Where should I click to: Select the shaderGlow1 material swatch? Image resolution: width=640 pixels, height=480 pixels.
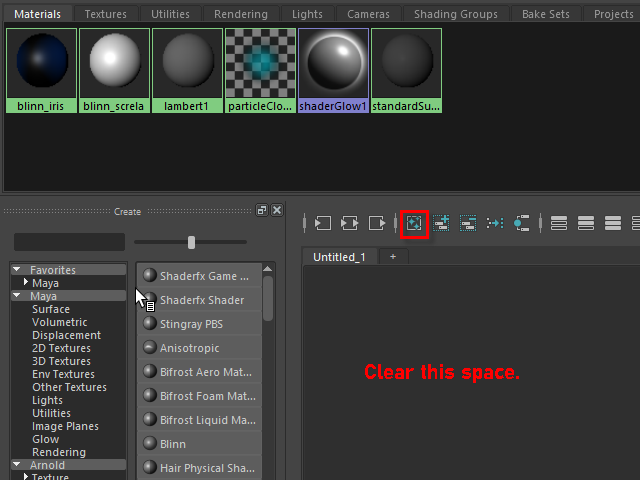[x=334, y=70]
